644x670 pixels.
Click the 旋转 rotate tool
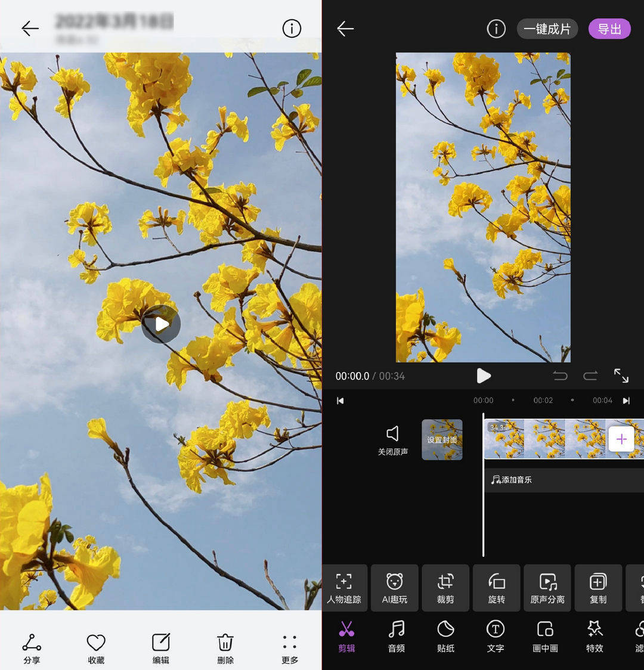pos(497,588)
